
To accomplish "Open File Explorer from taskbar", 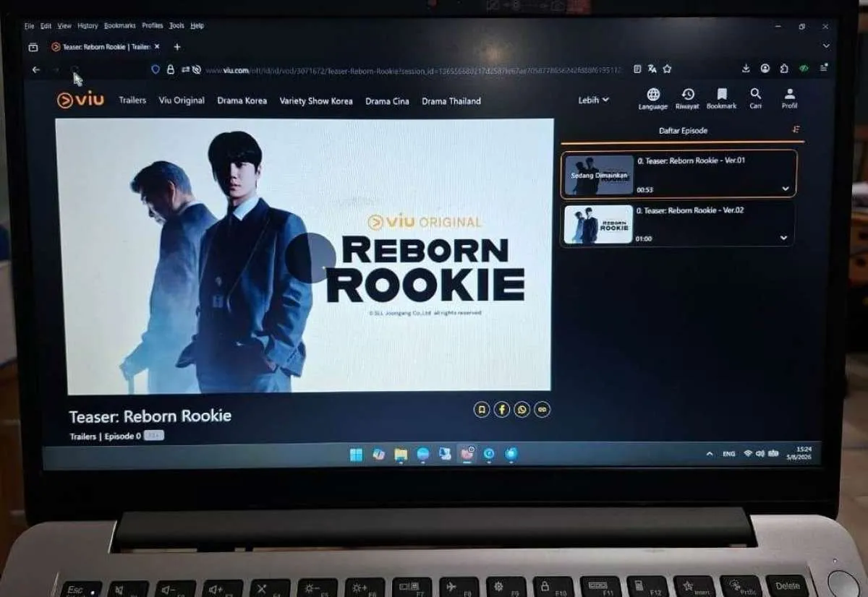I will tap(401, 454).
